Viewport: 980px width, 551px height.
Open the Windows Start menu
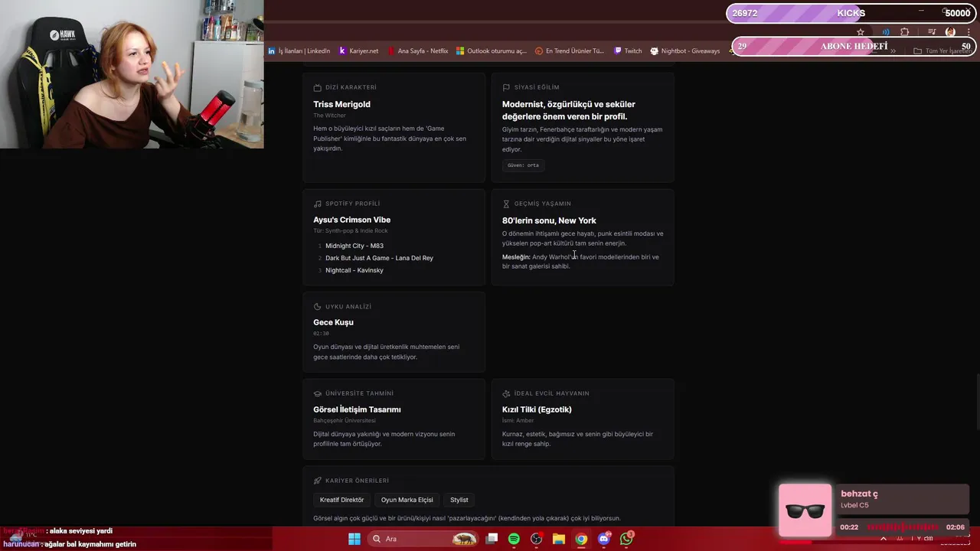[354, 539]
